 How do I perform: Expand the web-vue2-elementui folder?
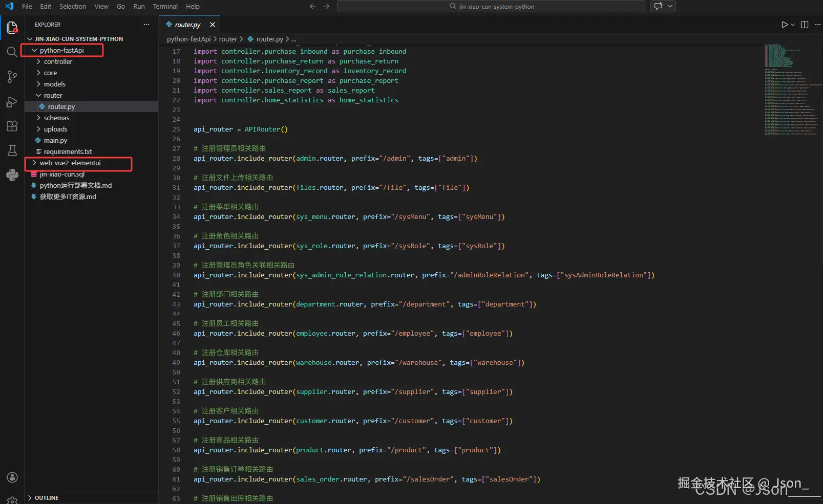70,163
